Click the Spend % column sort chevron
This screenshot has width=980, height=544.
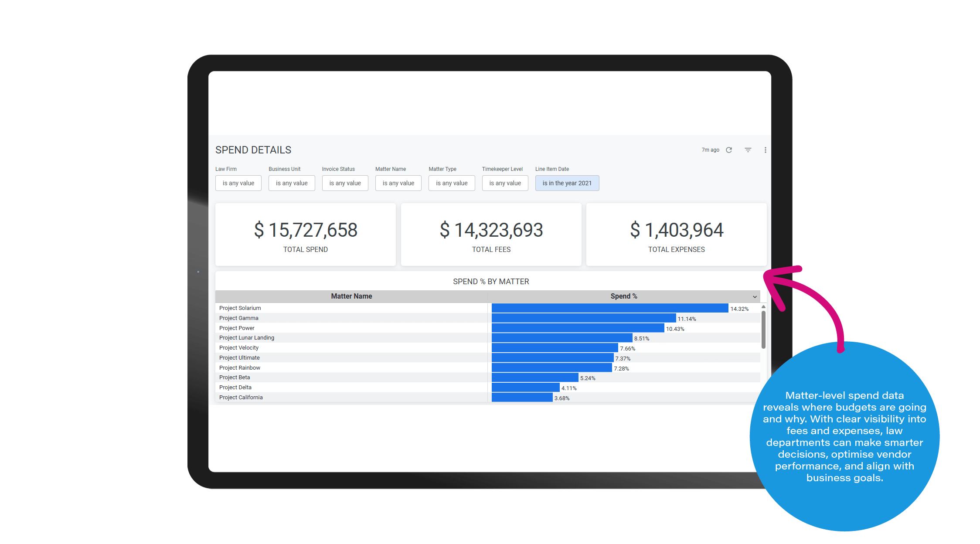(x=755, y=297)
